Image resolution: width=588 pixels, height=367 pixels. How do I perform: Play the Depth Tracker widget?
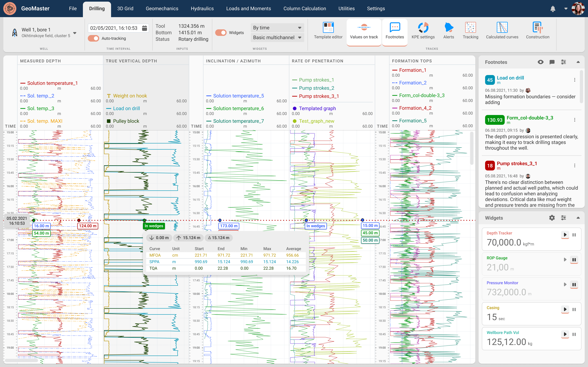[565, 235]
